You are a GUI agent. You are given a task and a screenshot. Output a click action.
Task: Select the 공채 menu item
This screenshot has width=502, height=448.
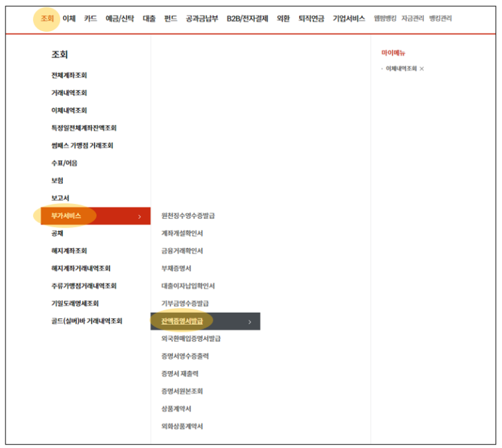(x=57, y=233)
